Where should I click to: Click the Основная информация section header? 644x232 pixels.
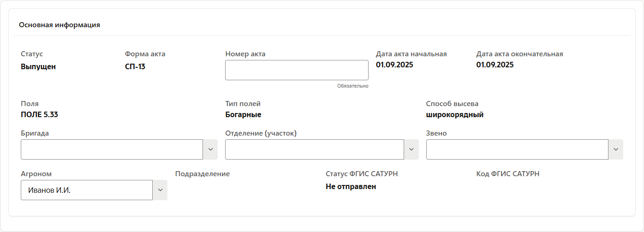pos(60,25)
